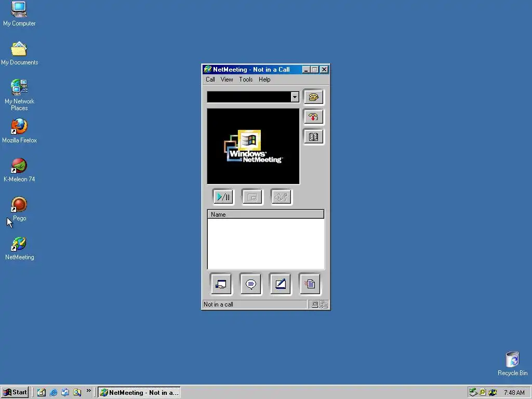This screenshot has width=532, height=399.
Task: Click the Show Desktop quick launch icon
Action: pyautogui.click(x=42, y=393)
